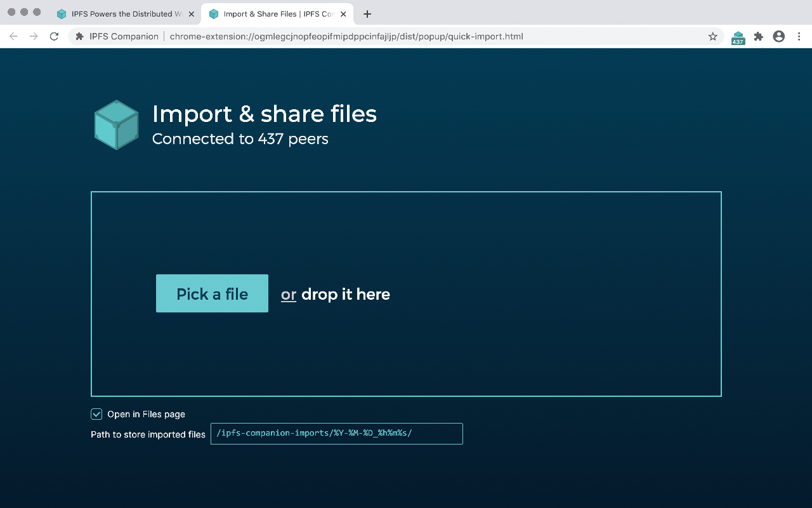Select the Import & Share Files tab
This screenshot has width=812, height=508.
[x=273, y=13]
